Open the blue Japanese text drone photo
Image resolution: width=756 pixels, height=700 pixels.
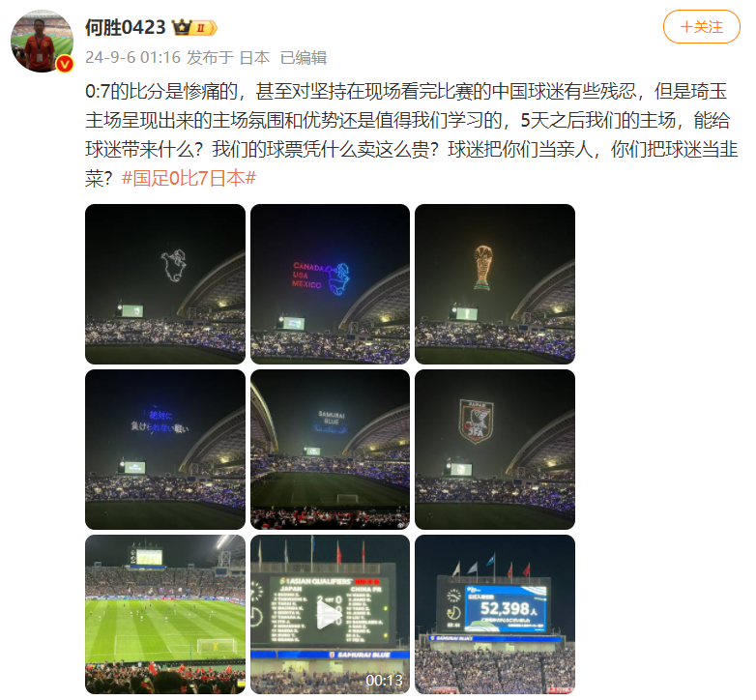click(x=165, y=450)
